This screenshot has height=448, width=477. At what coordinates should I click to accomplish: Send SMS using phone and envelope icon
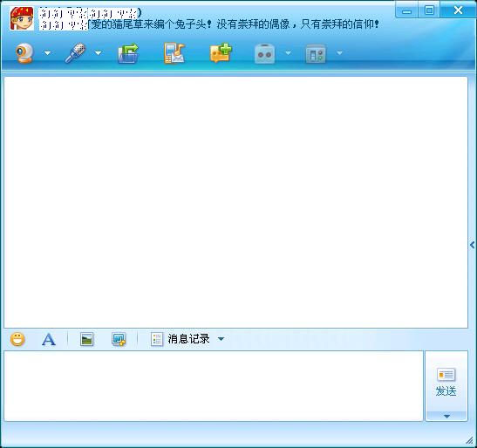click(x=174, y=53)
